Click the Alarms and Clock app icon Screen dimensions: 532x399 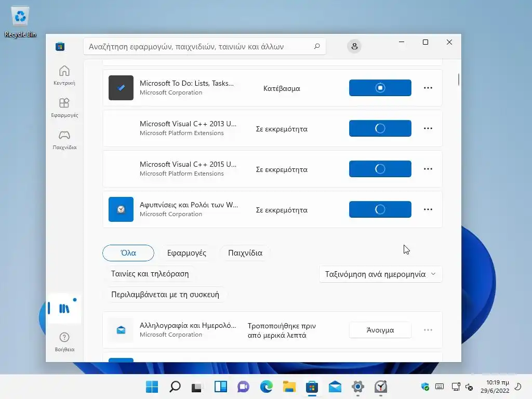pos(121,209)
